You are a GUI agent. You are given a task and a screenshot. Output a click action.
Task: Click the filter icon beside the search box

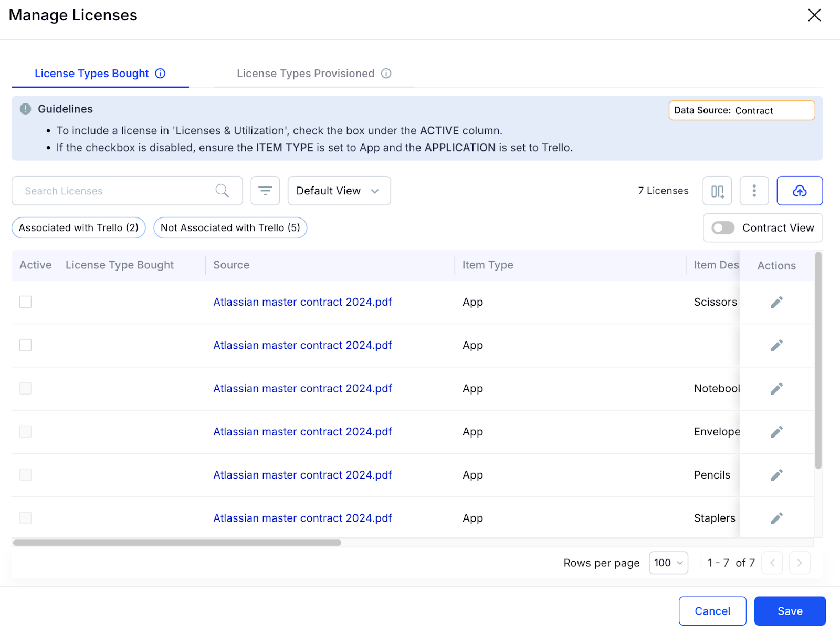(265, 191)
